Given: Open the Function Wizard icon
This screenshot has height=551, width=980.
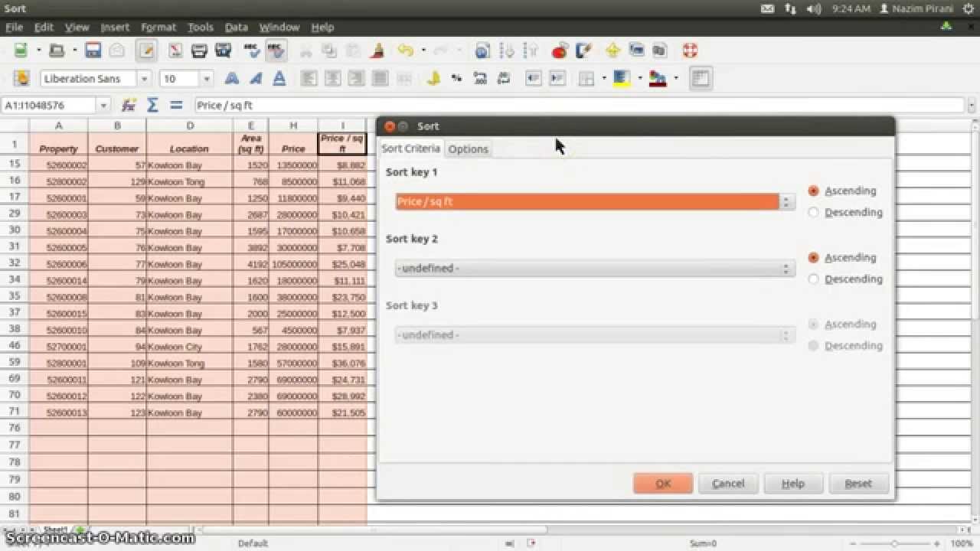Looking at the screenshot, I should 129,105.
